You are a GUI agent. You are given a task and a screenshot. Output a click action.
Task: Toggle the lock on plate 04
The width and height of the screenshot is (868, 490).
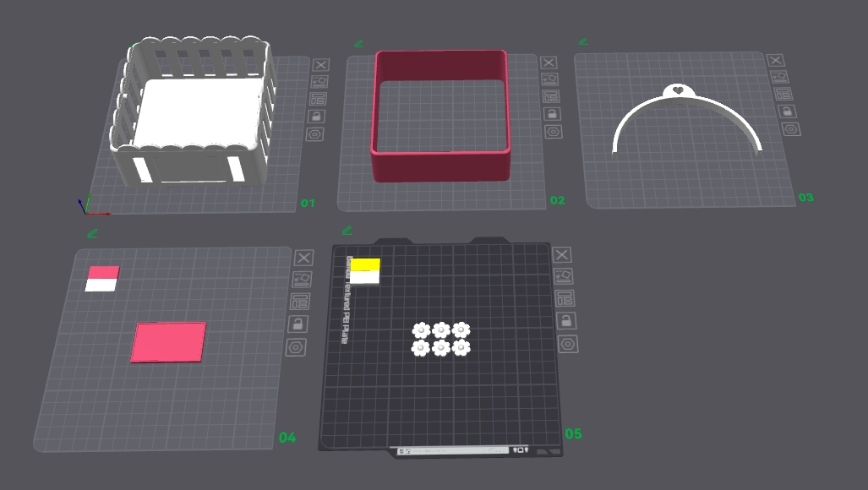[x=298, y=324]
